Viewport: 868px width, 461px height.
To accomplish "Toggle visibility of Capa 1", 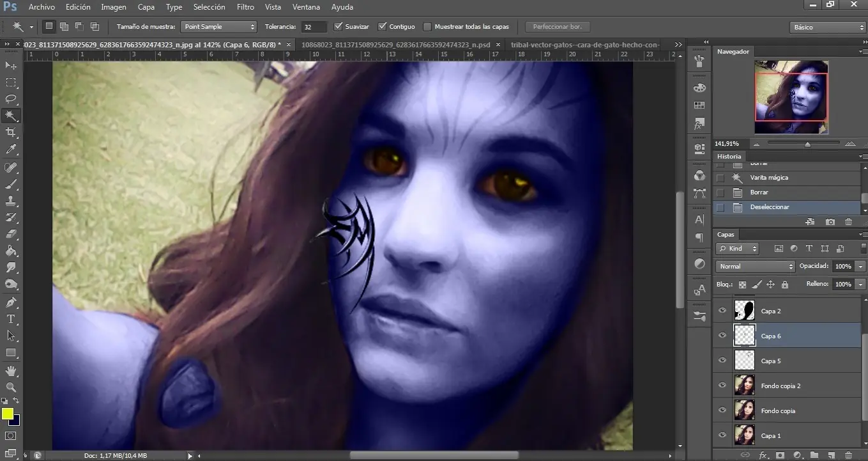I will coord(722,435).
